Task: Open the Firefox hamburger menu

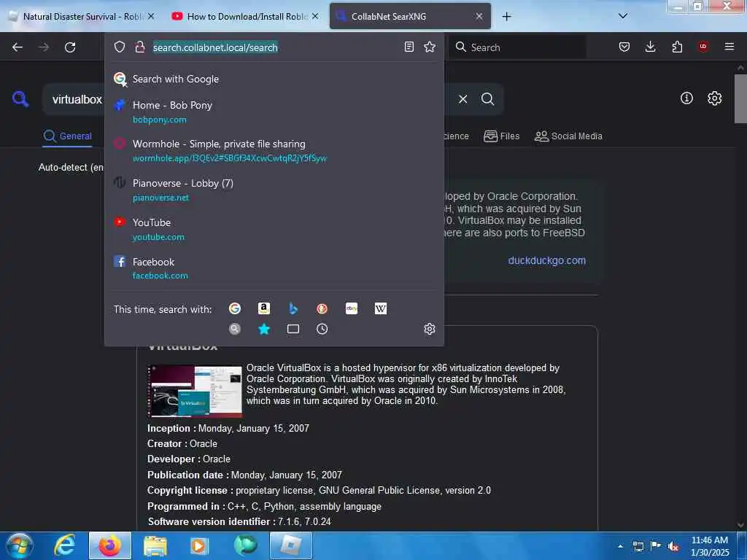Action: 729,47
